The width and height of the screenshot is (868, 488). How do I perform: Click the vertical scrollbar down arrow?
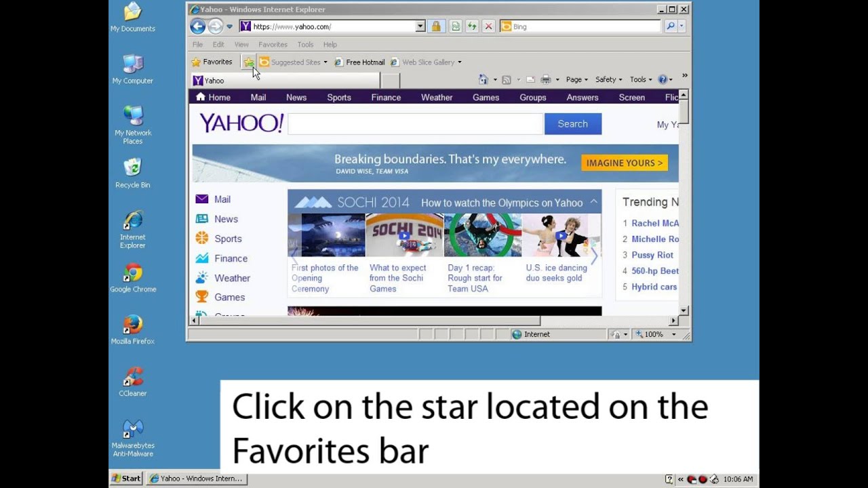coord(684,310)
